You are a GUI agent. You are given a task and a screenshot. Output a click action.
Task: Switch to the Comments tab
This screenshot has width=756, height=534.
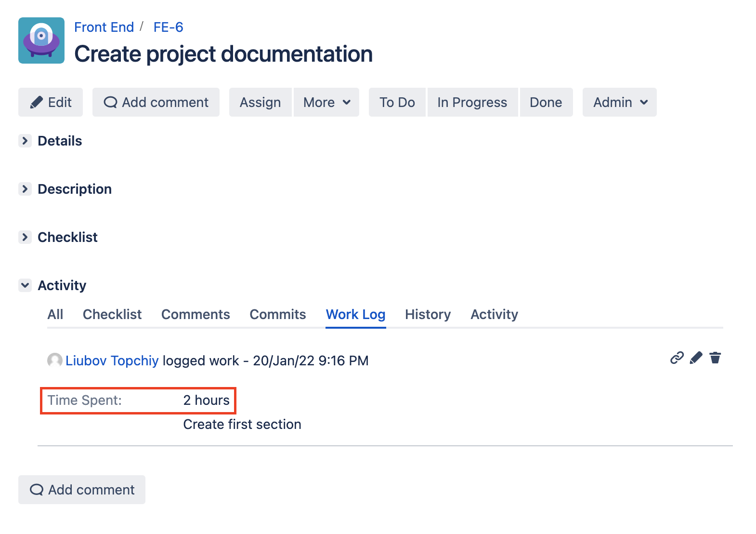[196, 314]
